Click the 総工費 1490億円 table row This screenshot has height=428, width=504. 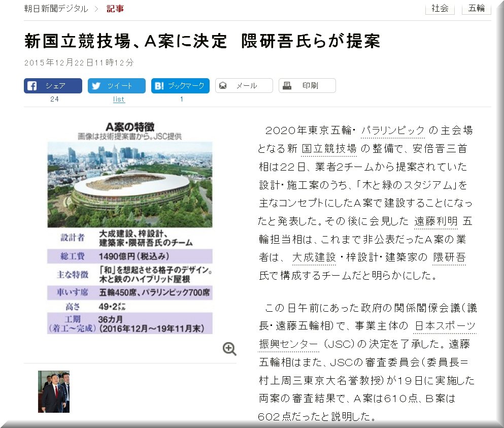tap(130, 256)
